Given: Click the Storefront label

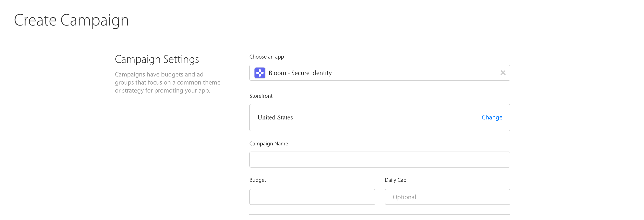Looking at the screenshot, I should click(x=261, y=96).
